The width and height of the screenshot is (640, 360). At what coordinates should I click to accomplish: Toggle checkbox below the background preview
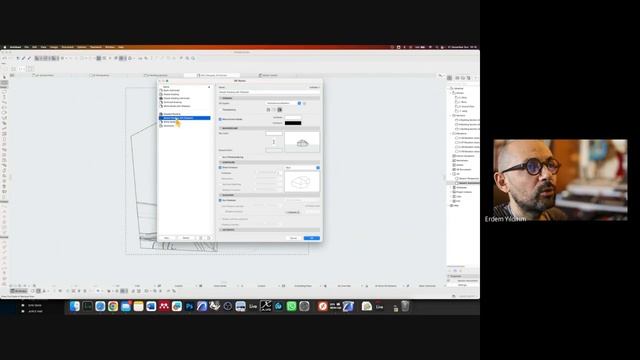click(220, 157)
